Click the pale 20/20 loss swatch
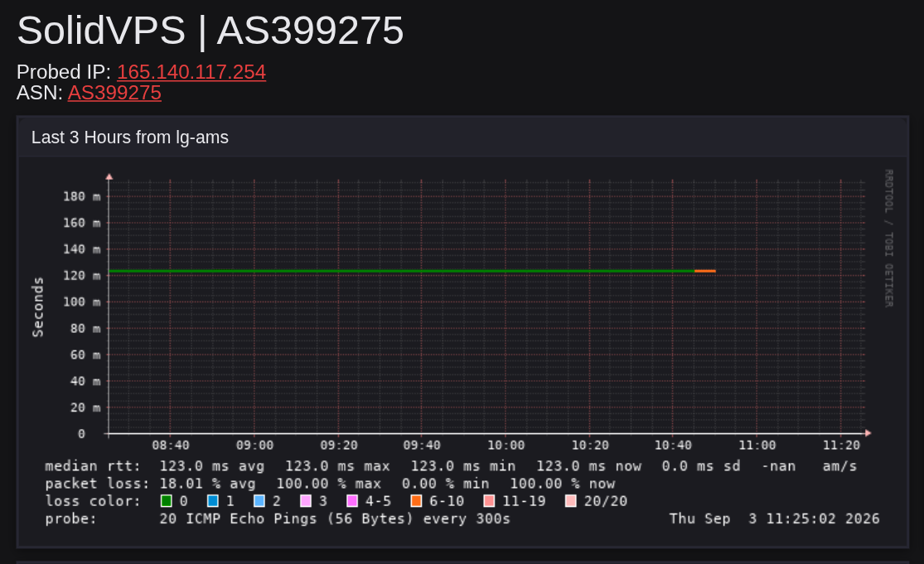This screenshot has height=564, width=924. point(570,501)
